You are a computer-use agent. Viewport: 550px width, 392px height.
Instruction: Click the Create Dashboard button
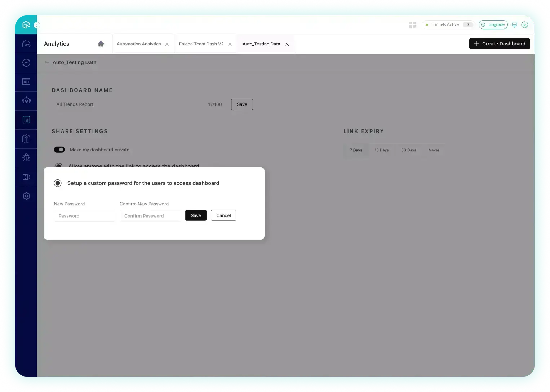click(500, 44)
